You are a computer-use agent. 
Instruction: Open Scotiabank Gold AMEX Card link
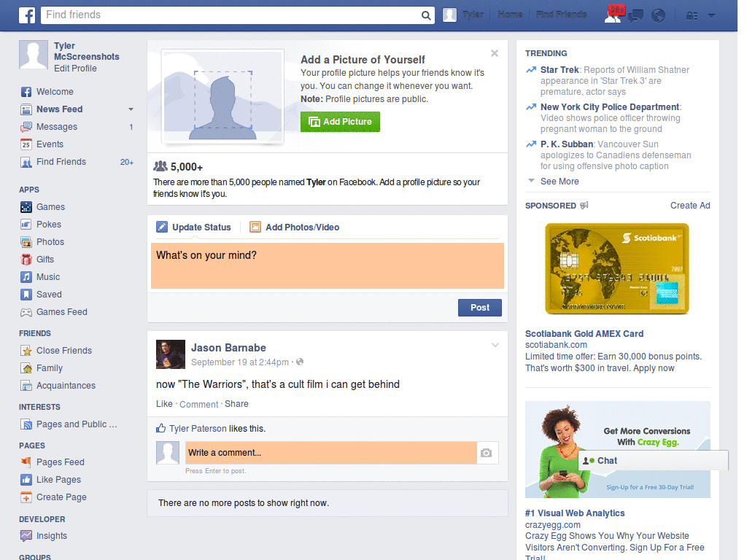click(584, 334)
